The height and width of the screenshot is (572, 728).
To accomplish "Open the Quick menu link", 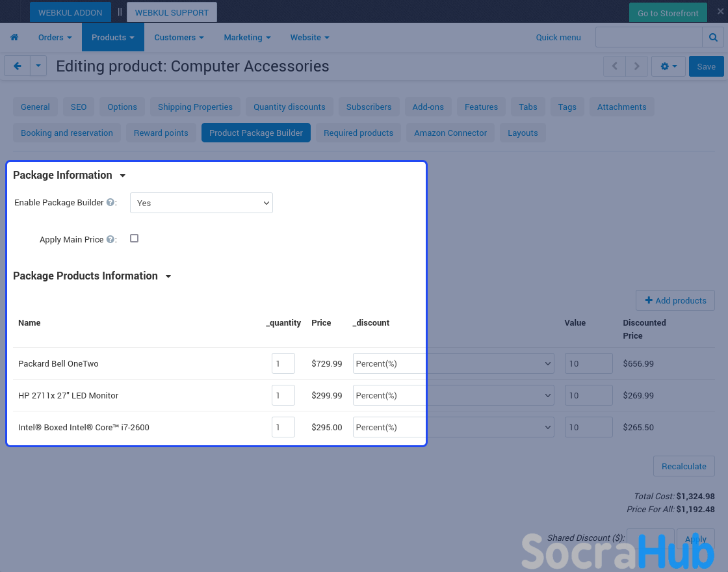I will (x=558, y=37).
